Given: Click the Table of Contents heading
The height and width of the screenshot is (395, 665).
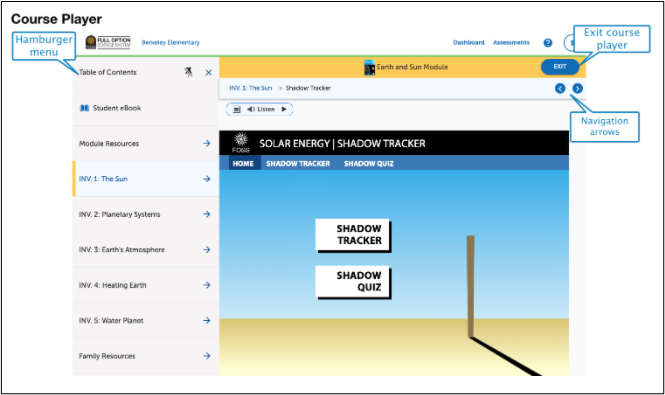Looking at the screenshot, I should pos(108,73).
